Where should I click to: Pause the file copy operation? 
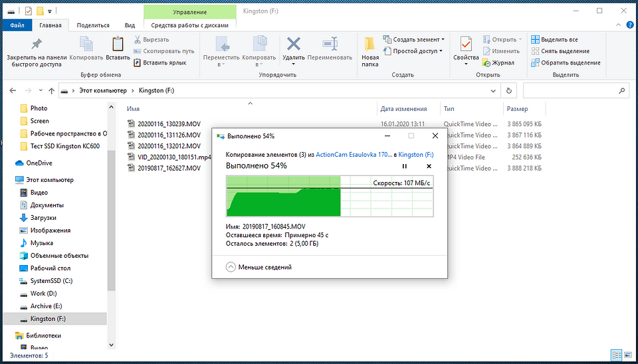[404, 166]
